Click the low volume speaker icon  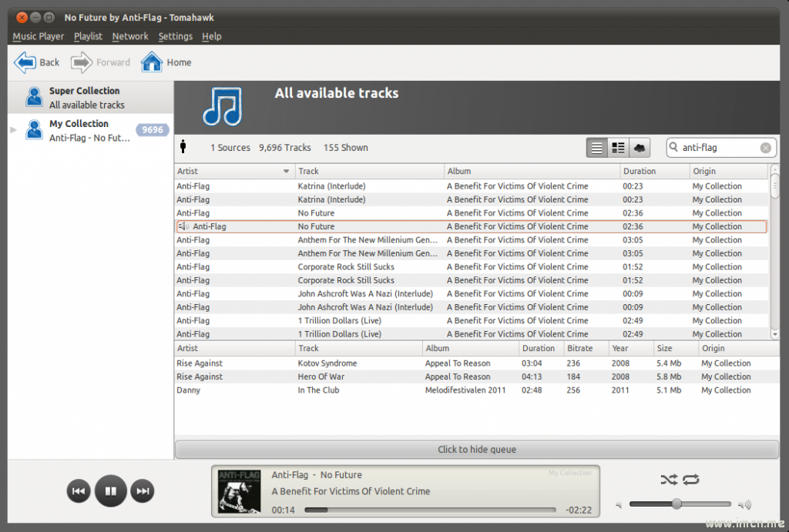[619, 505]
